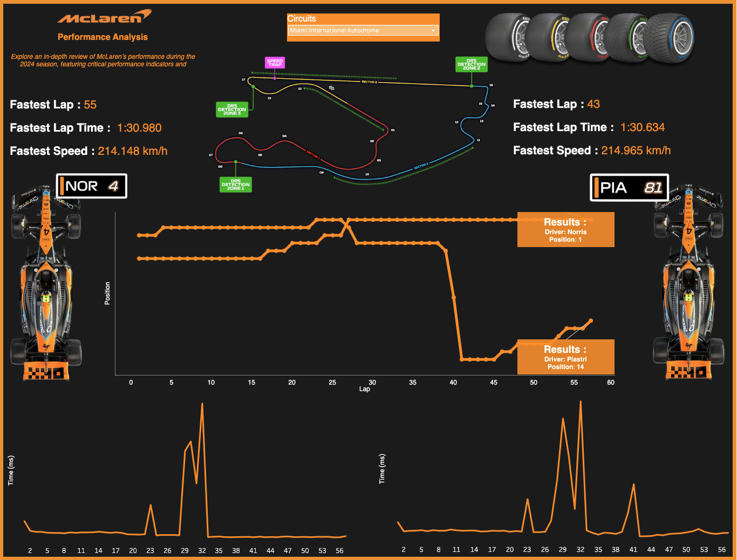Click the DRS Detection Zone 2 marker
The image size is (737, 560).
coord(471,65)
